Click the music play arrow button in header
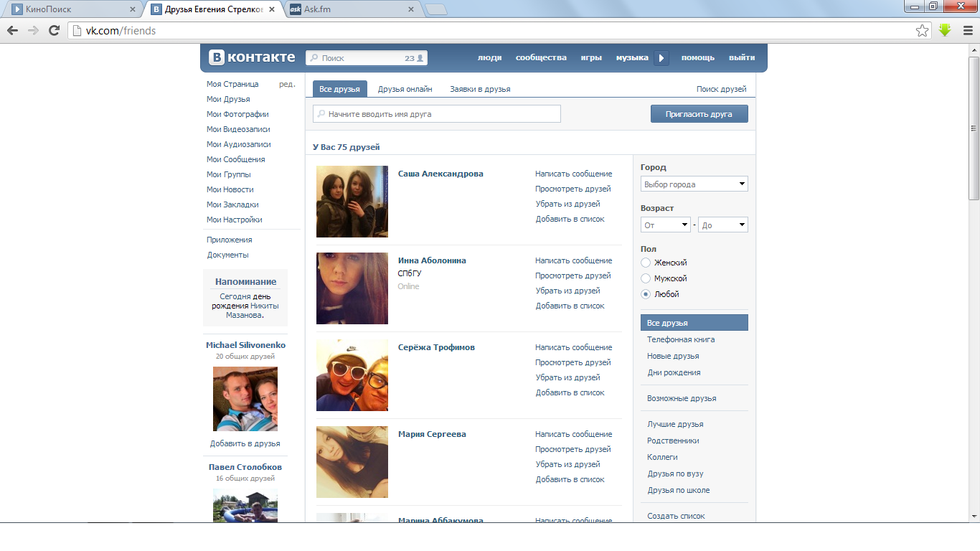The height and width of the screenshot is (551, 980). (x=661, y=58)
